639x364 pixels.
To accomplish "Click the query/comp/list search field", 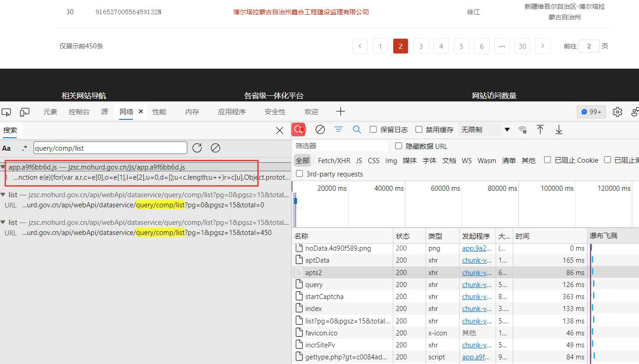I will 110,148.
